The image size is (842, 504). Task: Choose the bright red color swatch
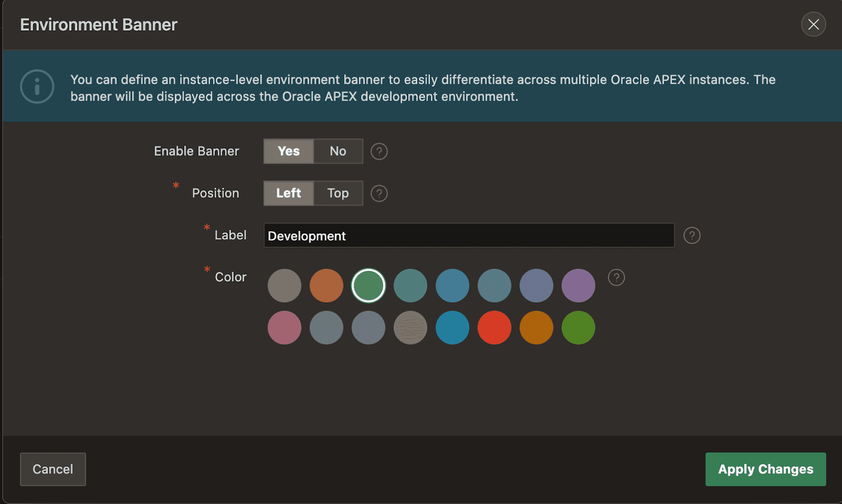pos(494,328)
